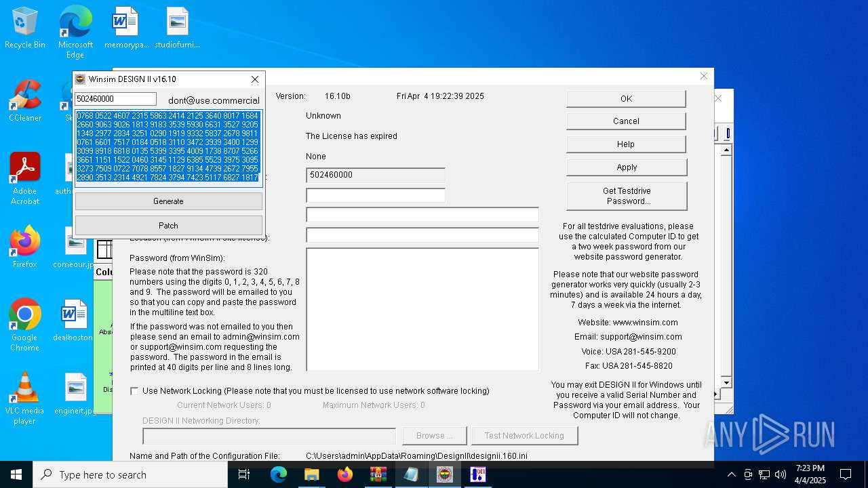Click the large Password multiline text box
The height and width of the screenshot is (488, 868).
click(422, 309)
